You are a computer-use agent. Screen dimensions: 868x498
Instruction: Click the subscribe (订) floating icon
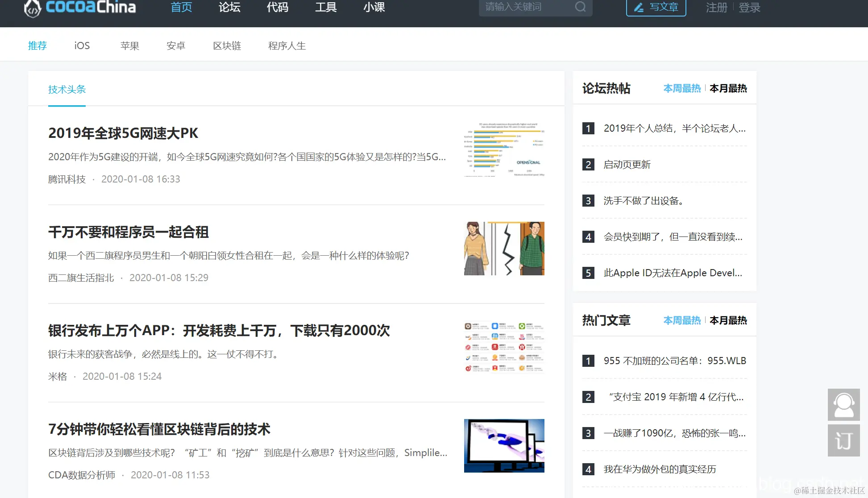(843, 441)
